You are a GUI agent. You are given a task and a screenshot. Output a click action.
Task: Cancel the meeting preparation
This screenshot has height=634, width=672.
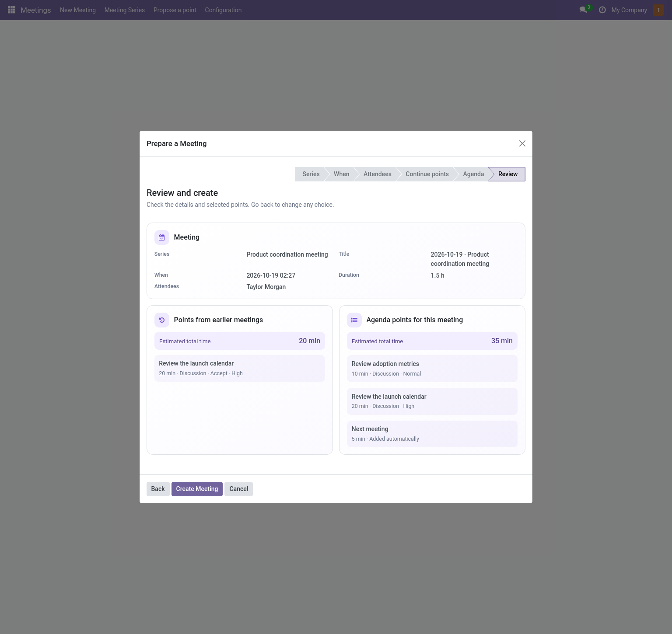coord(238,489)
